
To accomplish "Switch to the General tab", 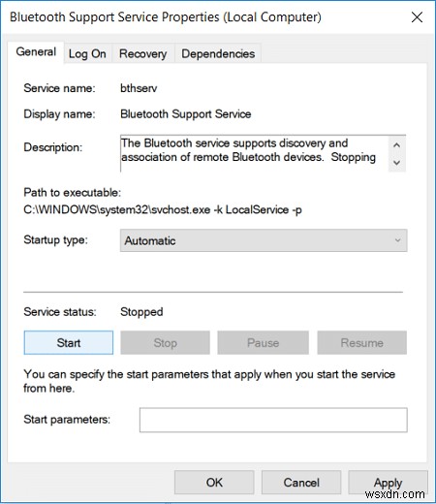I will coord(36,52).
